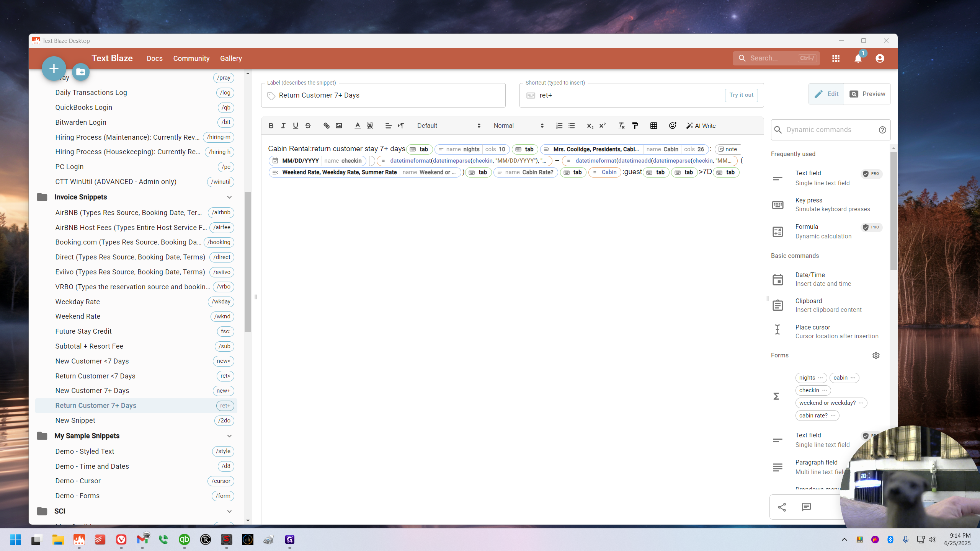Open Gmail from the Windows taskbar

click(142, 540)
